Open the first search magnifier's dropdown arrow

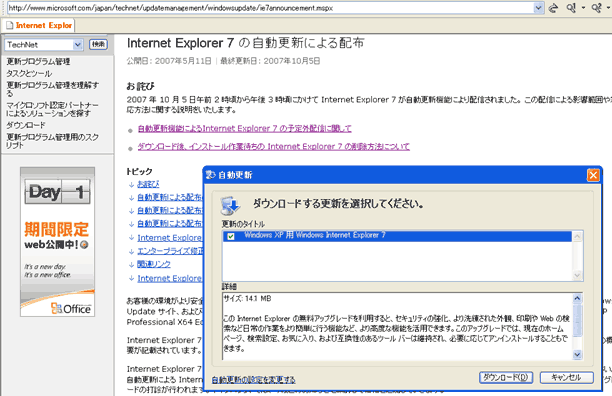tap(584, 8)
